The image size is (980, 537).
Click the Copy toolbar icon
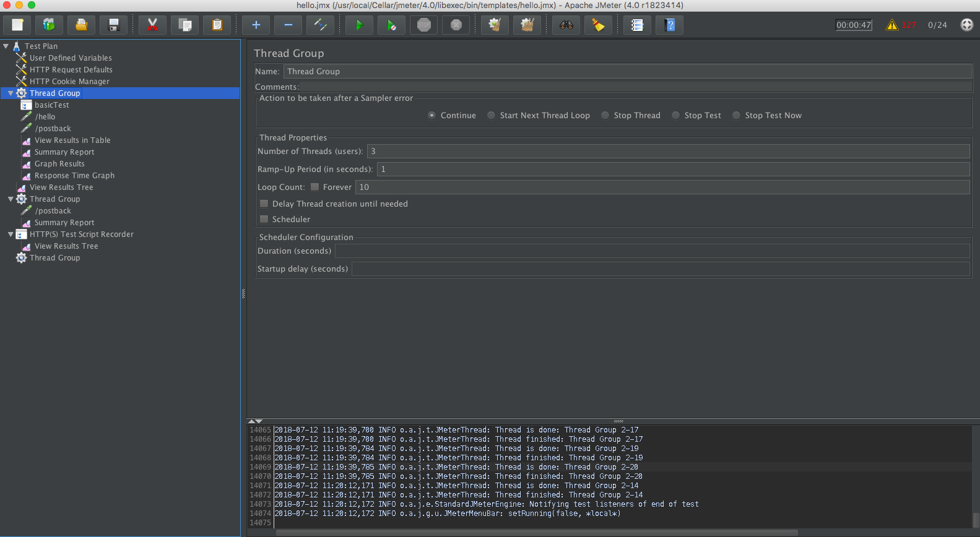coord(184,25)
